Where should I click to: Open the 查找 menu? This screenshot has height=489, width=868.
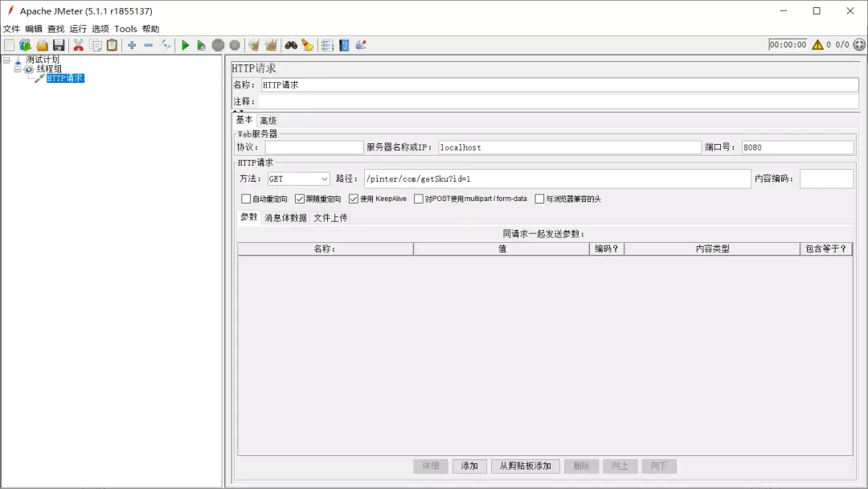coord(56,29)
